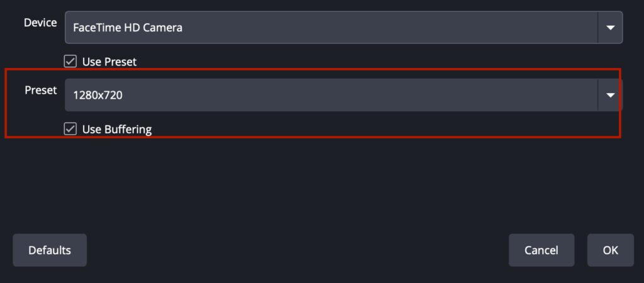Uncheck the Use Preset checkbox
The width and height of the screenshot is (644, 283).
pyautogui.click(x=70, y=62)
